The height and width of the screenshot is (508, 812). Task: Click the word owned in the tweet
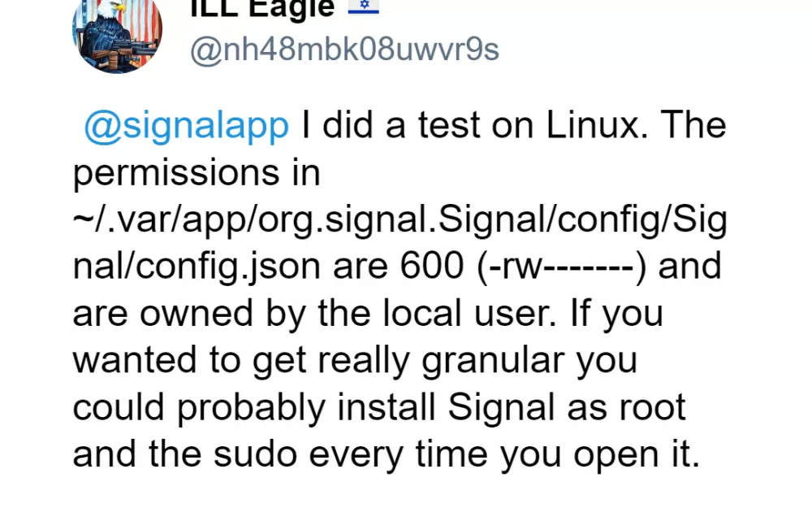click(x=197, y=313)
